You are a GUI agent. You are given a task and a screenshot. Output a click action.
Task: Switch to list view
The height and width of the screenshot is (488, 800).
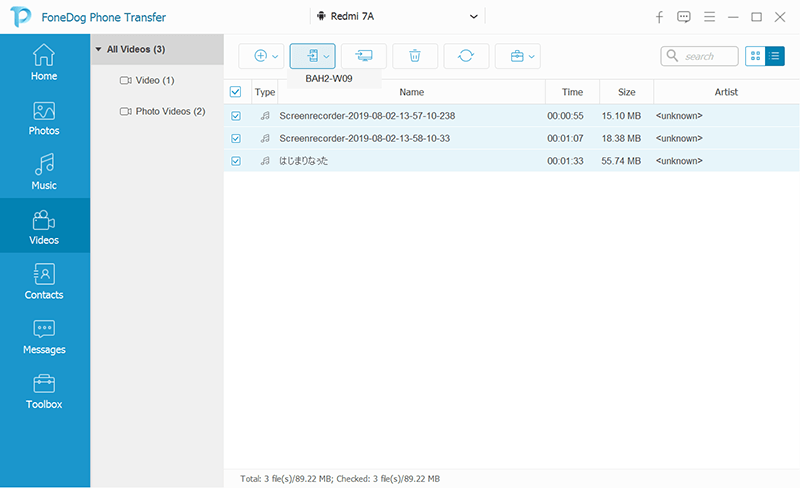774,56
